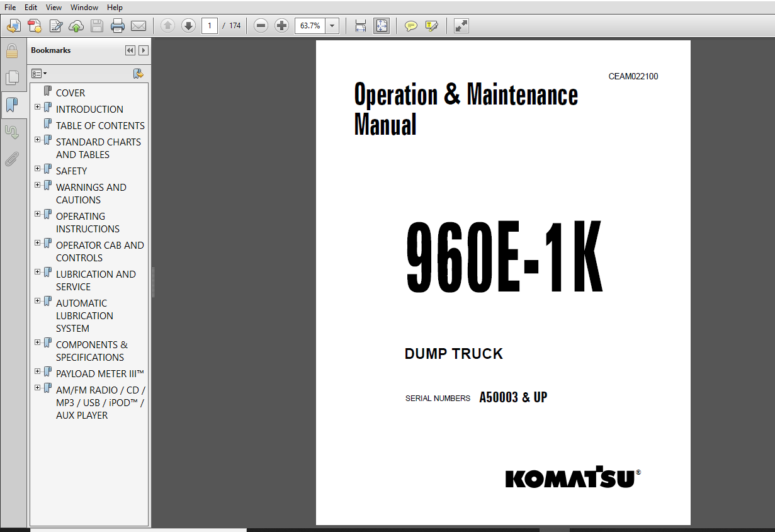Zoom in with the plus button
775x532 pixels.
coord(282,26)
